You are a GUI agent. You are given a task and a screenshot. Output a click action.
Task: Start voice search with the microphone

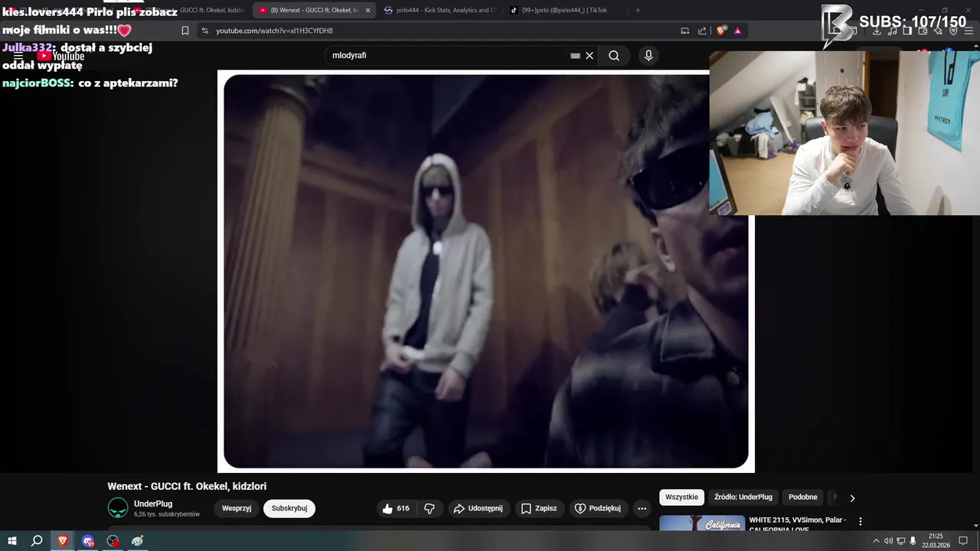click(648, 56)
